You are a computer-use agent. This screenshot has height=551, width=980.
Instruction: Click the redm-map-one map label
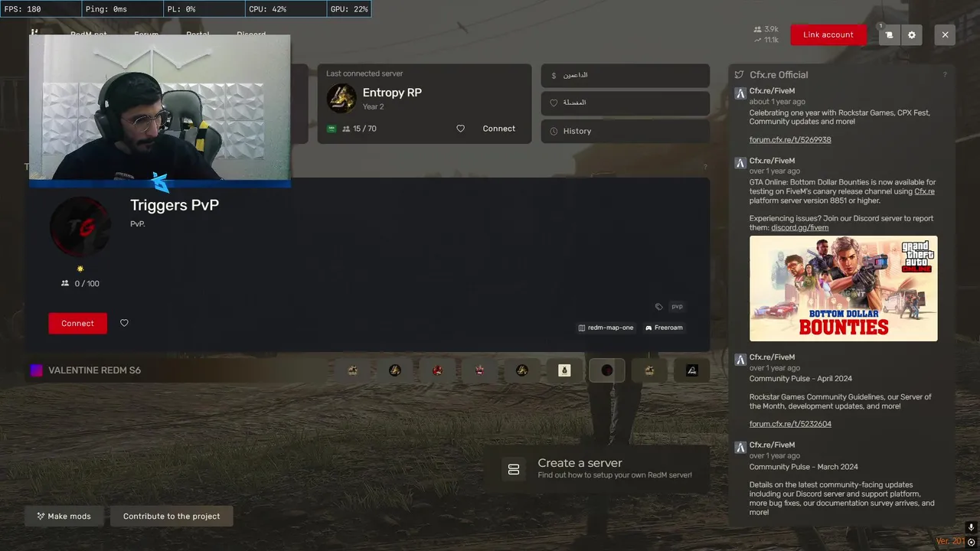point(606,328)
